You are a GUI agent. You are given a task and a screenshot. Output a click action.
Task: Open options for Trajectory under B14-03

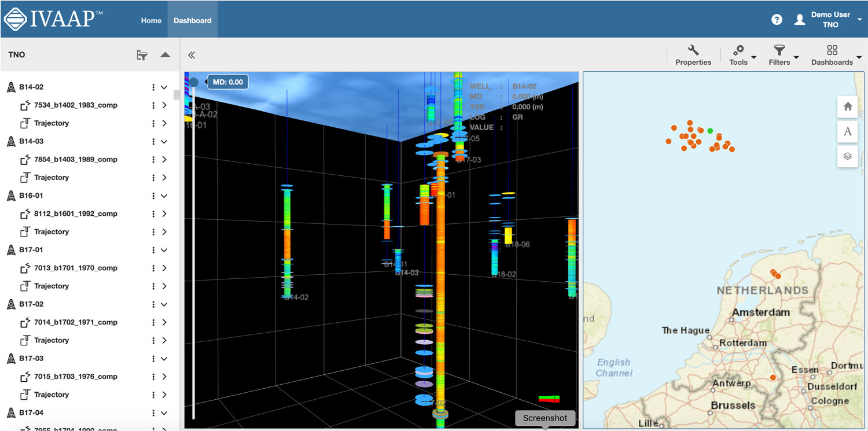coord(153,178)
